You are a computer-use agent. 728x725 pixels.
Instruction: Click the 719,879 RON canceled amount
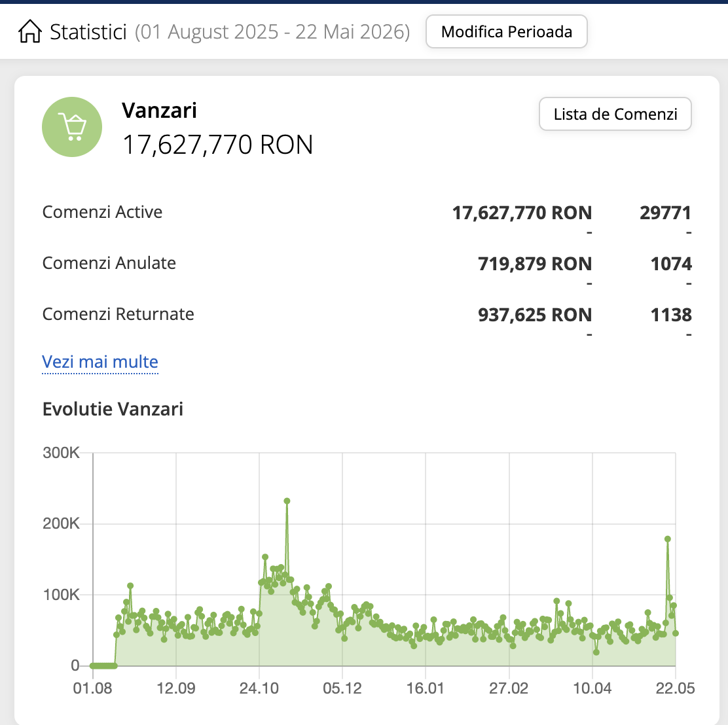[535, 264]
